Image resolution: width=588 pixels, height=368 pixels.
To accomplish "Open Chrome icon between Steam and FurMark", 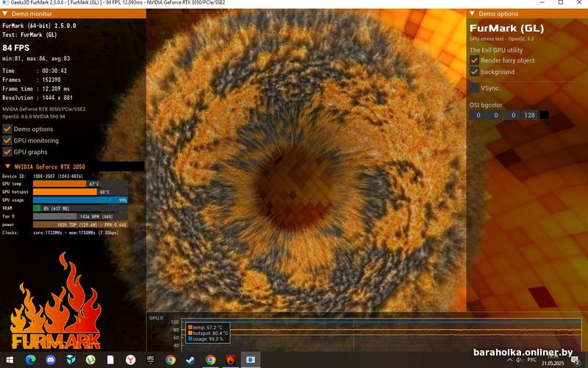I will (x=211, y=360).
